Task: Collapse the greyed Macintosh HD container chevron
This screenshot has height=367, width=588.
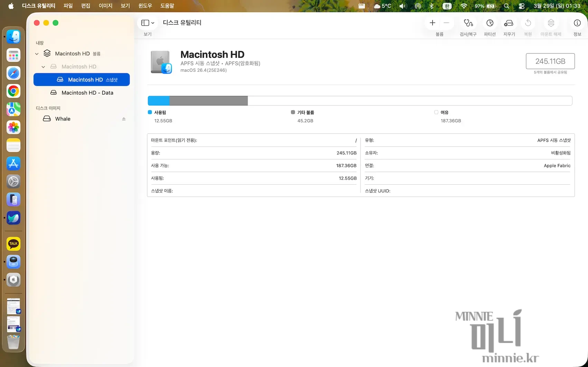Action: 43,67
